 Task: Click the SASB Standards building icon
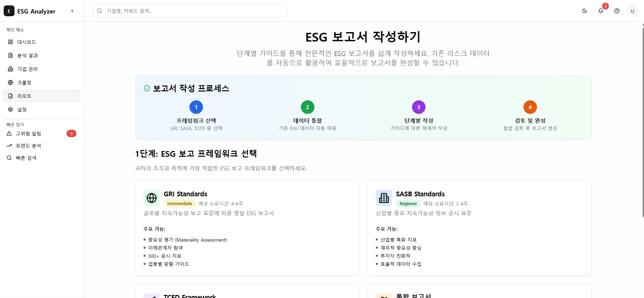tap(384, 198)
